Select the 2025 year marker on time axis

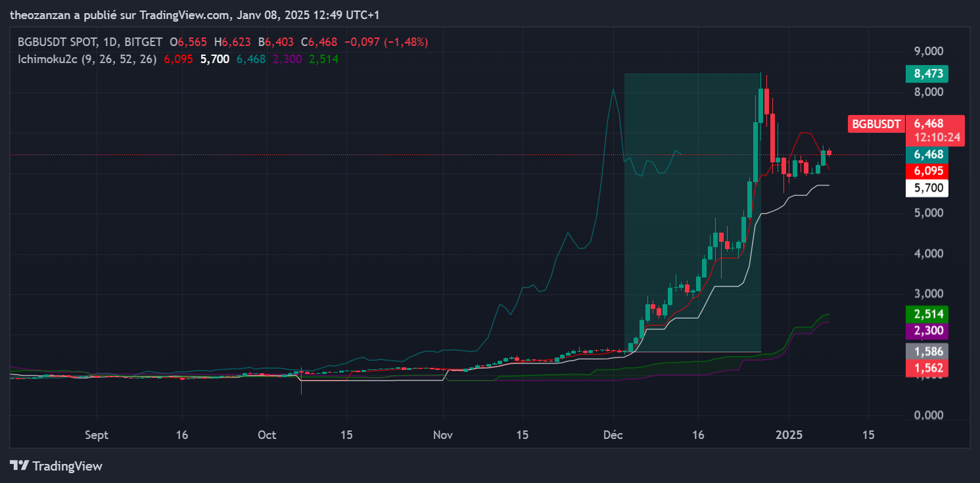click(789, 435)
